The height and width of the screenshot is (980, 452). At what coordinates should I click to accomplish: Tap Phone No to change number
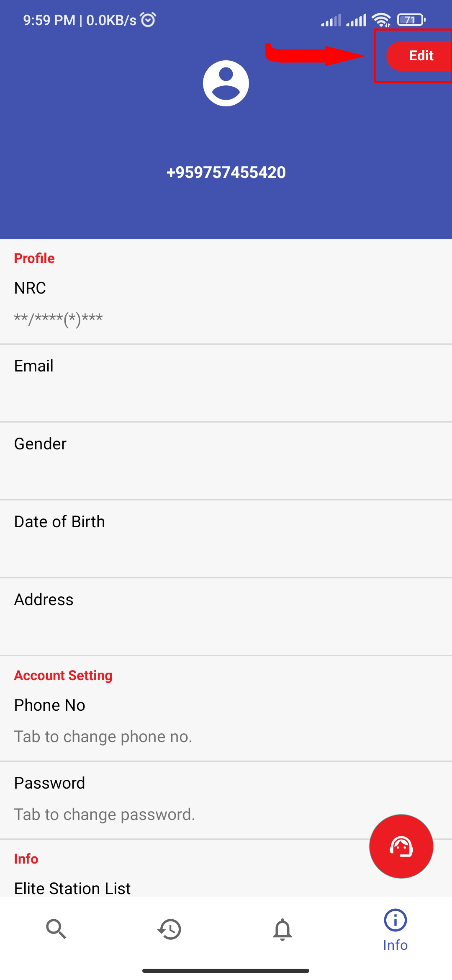226,720
